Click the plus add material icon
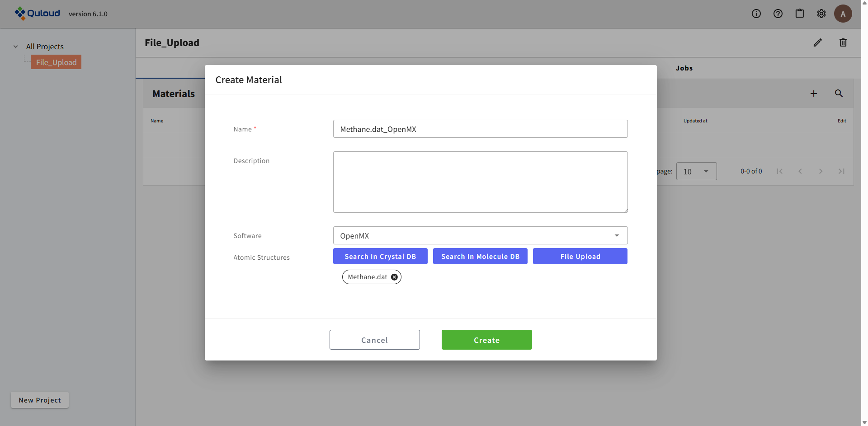 814,94
